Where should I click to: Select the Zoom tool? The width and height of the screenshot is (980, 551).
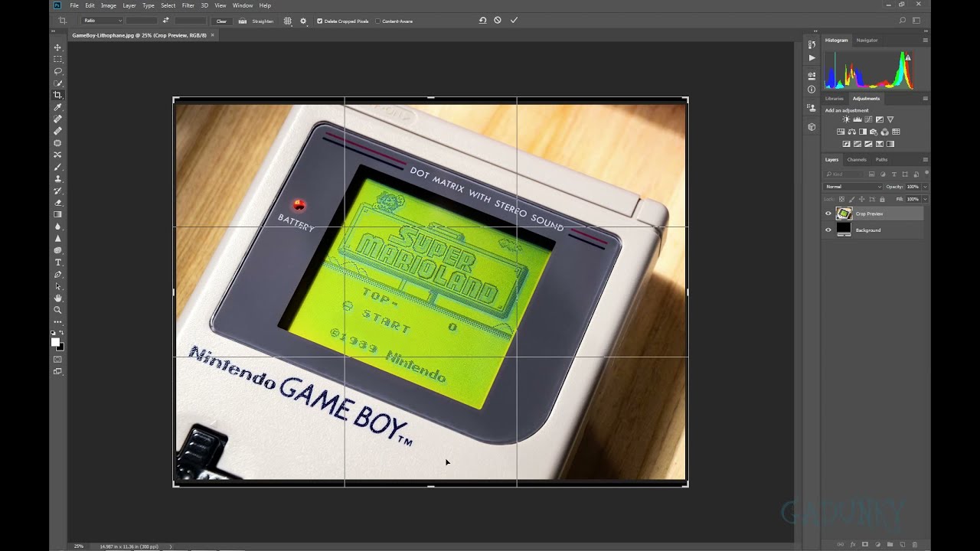[x=57, y=310]
